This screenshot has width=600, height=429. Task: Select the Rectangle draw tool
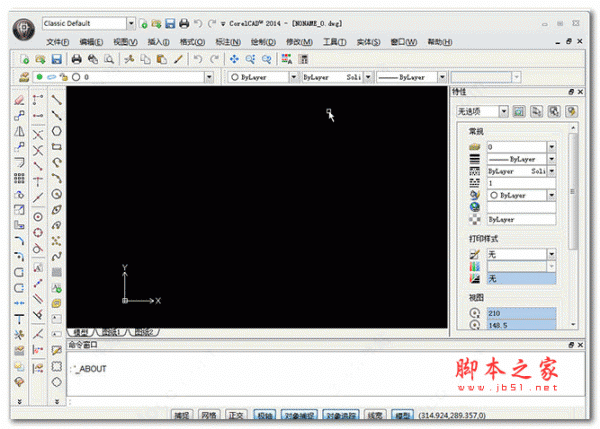57,147
